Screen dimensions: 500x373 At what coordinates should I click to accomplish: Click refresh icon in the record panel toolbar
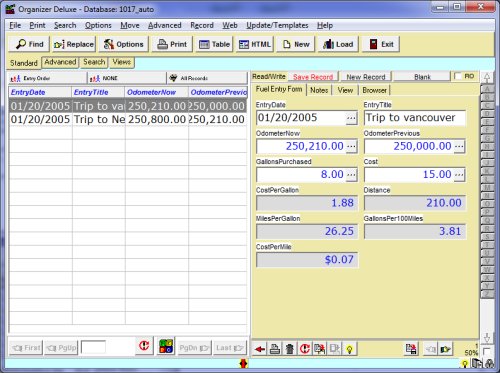coord(305,349)
